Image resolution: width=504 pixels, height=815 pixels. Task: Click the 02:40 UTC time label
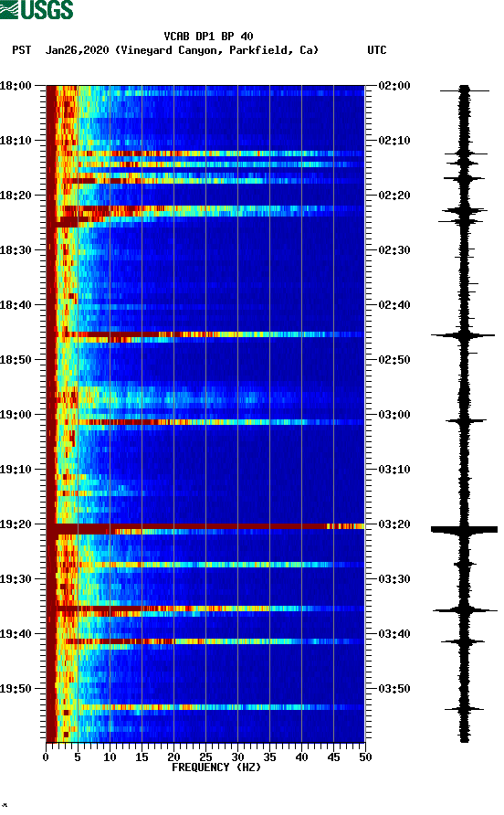394,305
